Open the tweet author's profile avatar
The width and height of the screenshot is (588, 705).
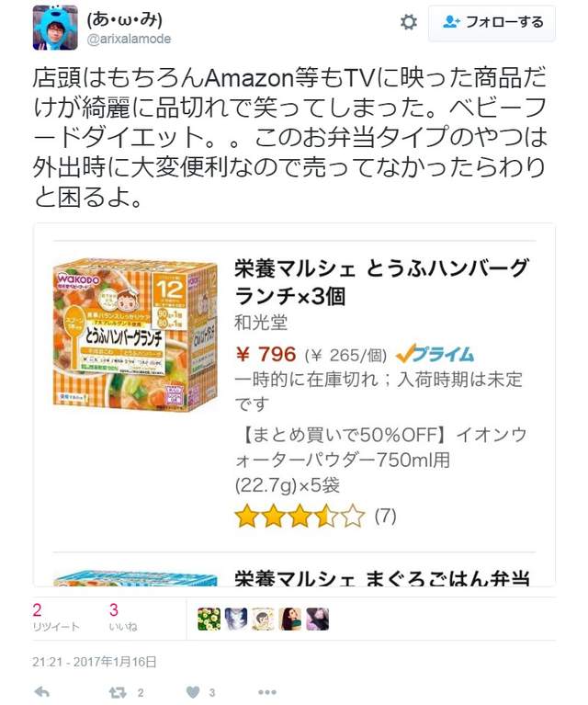tap(55, 28)
